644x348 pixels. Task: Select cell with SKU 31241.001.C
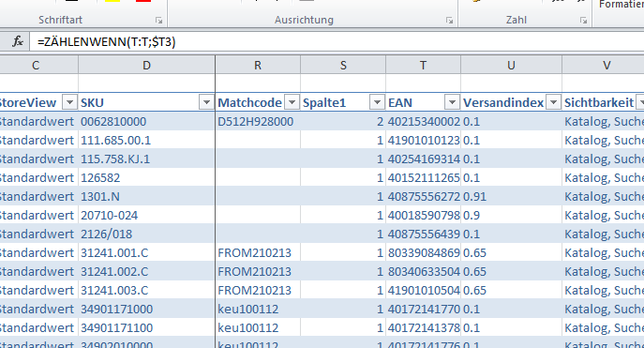tap(146, 252)
